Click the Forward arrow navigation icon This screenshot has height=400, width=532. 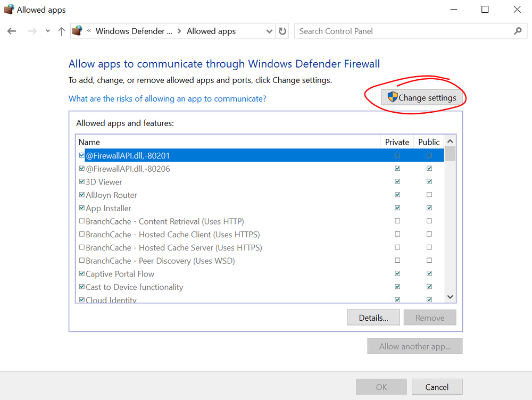32,31
